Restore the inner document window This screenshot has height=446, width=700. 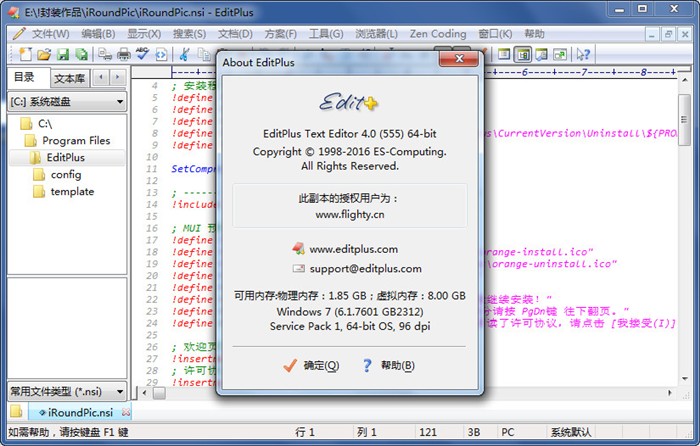pos(668,34)
